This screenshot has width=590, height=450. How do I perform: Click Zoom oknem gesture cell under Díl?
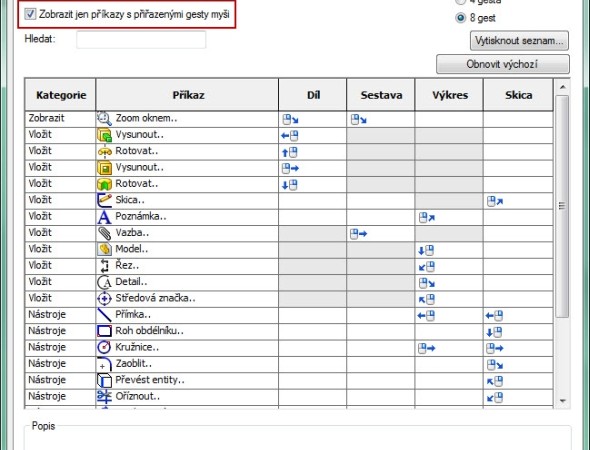tap(312, 119)
